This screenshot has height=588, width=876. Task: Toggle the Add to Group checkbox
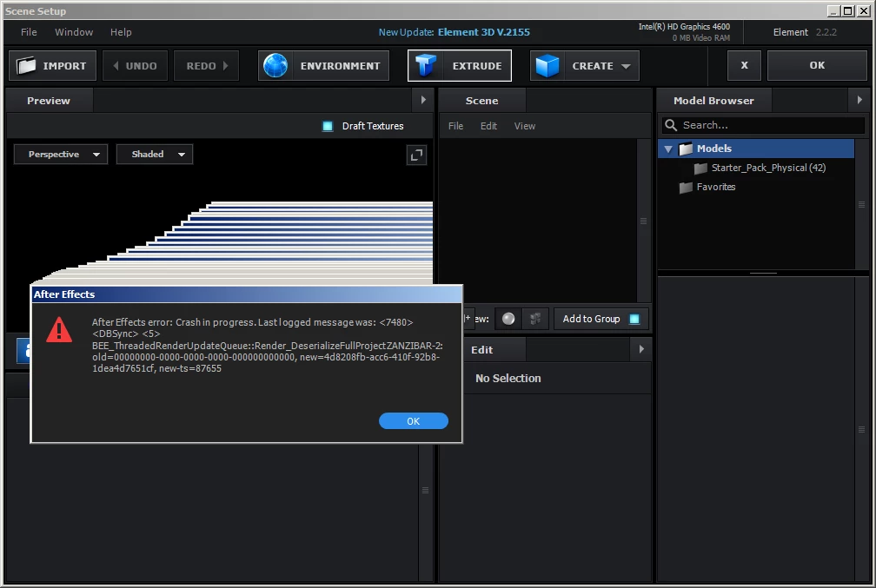634,319
